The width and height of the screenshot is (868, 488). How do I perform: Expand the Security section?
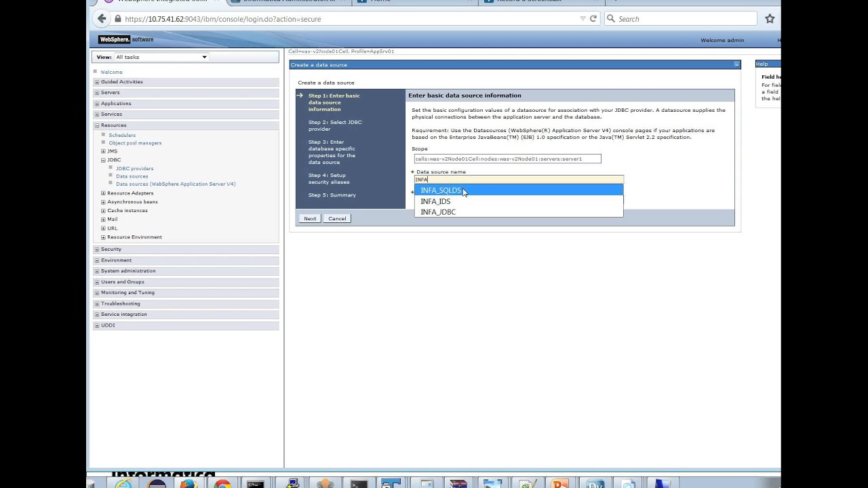click(96, 249)
